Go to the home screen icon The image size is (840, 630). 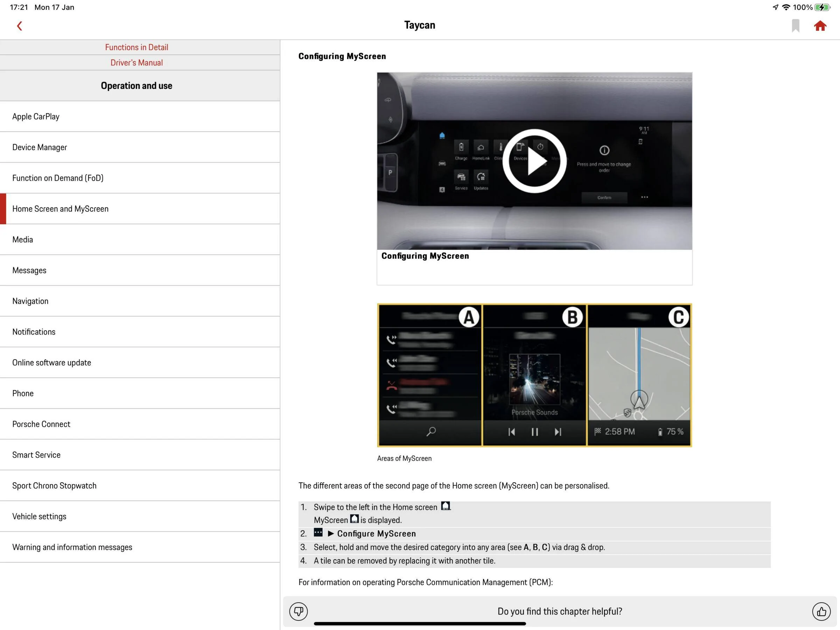820,26
